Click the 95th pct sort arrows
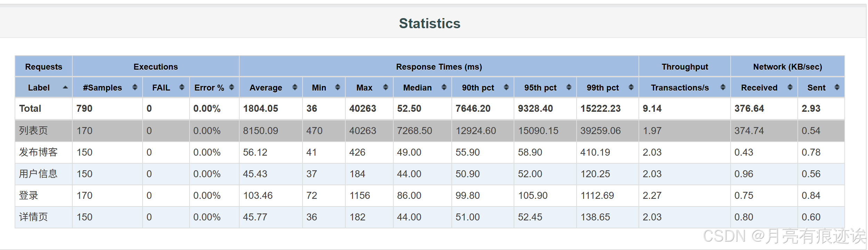Image resolution: width=868 pixels, height=250 pixels. pos(569,87)
